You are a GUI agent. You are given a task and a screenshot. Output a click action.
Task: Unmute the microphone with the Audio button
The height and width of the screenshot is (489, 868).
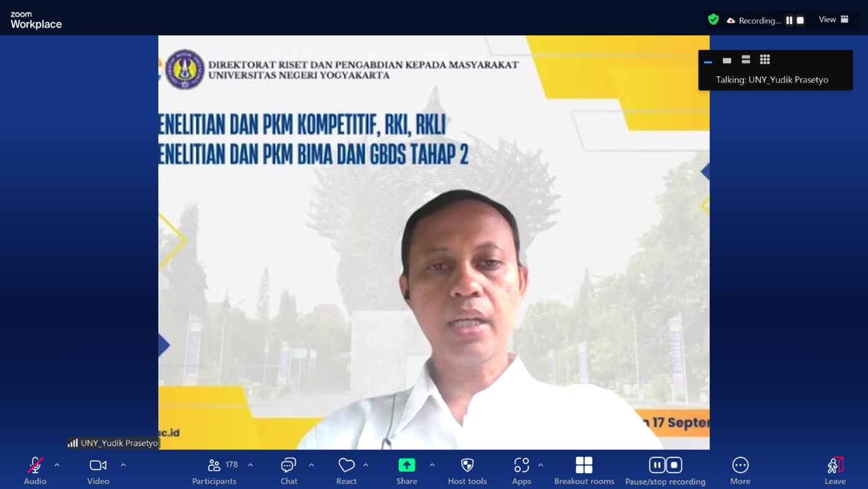[x=35, y=470]
